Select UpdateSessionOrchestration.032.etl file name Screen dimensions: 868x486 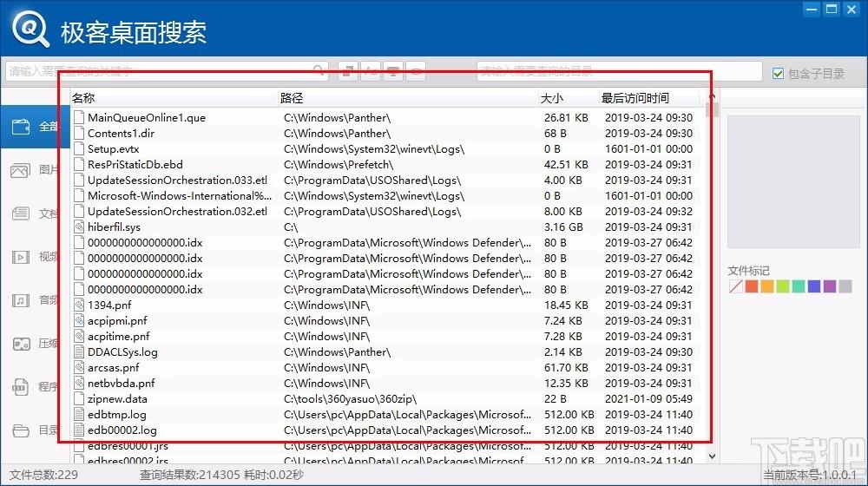click(177, 212)
